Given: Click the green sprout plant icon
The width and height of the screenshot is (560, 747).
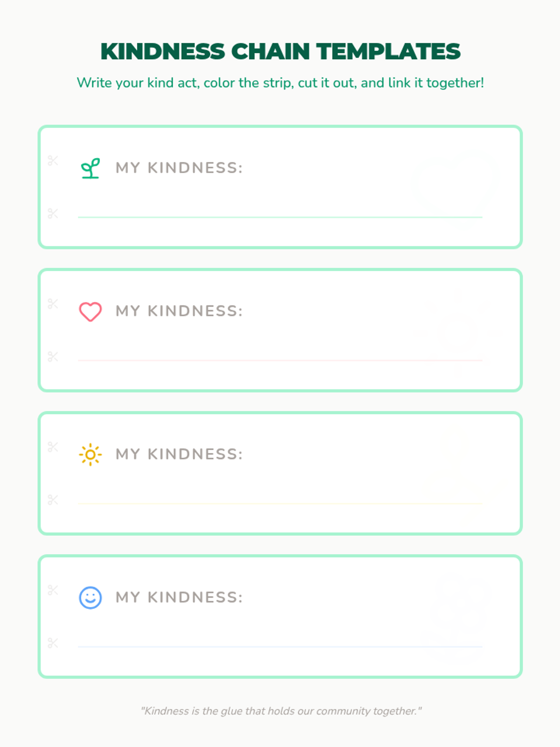Looking at the screenshot, I should [91, 168].
